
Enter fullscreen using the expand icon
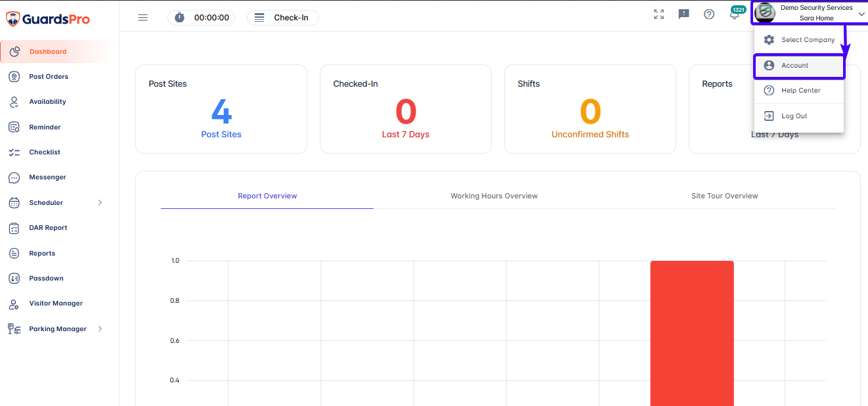point(659,14)
